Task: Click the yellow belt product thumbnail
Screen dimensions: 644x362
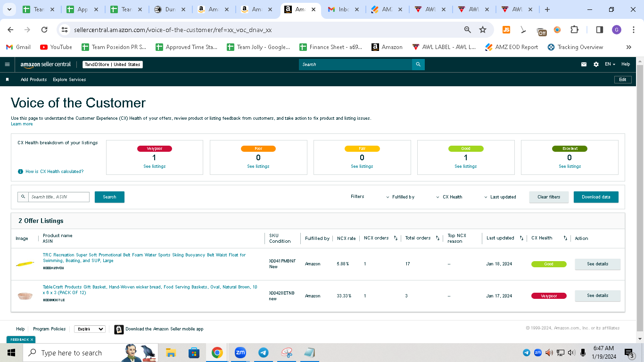Action: click(25, 264)
